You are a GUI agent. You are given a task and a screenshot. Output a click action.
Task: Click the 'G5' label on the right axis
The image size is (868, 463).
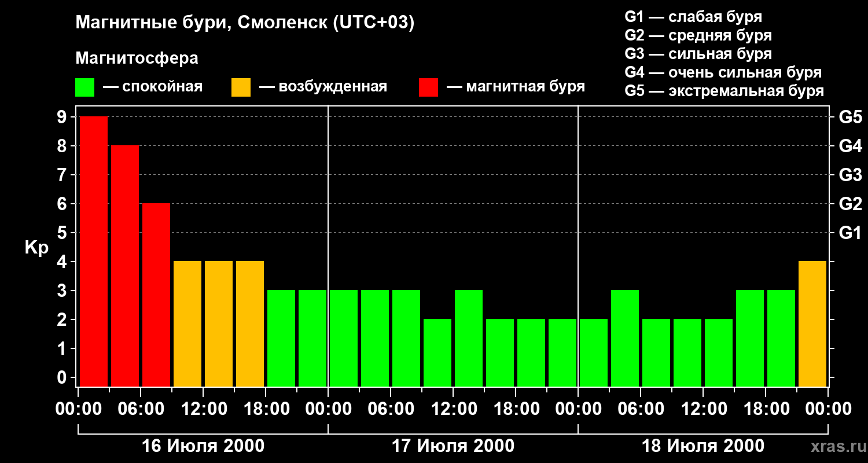(851, 117)
